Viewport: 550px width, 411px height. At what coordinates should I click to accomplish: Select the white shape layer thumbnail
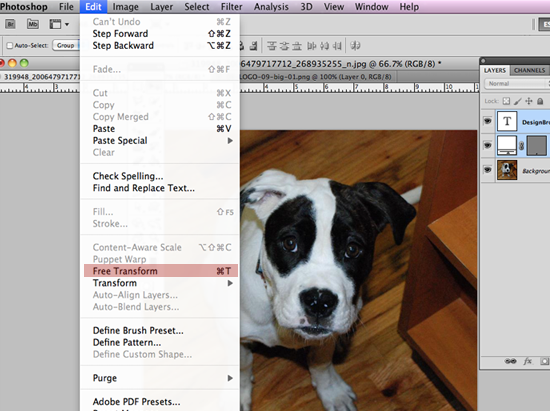tap(507, 145)
